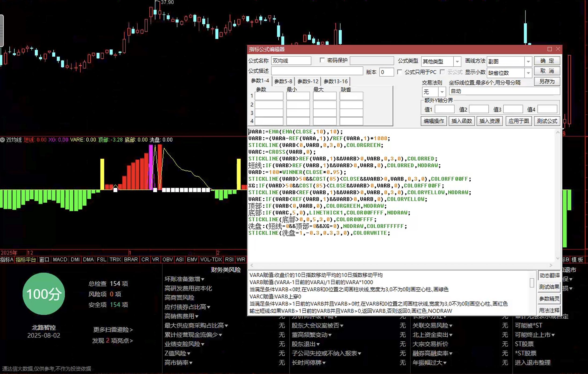Click the translation panel scrollbar thumb
Screen dimensions: 588x374
(532, 283)
